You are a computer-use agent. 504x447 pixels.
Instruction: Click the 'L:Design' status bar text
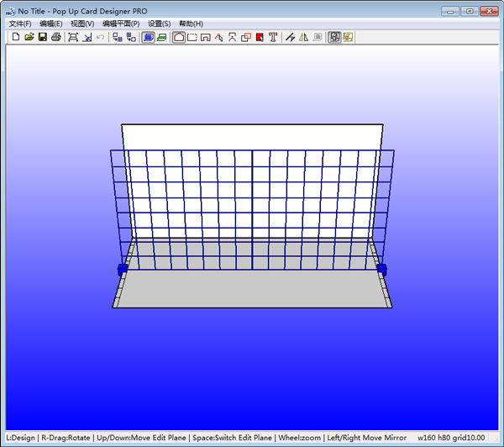(20, 438)
